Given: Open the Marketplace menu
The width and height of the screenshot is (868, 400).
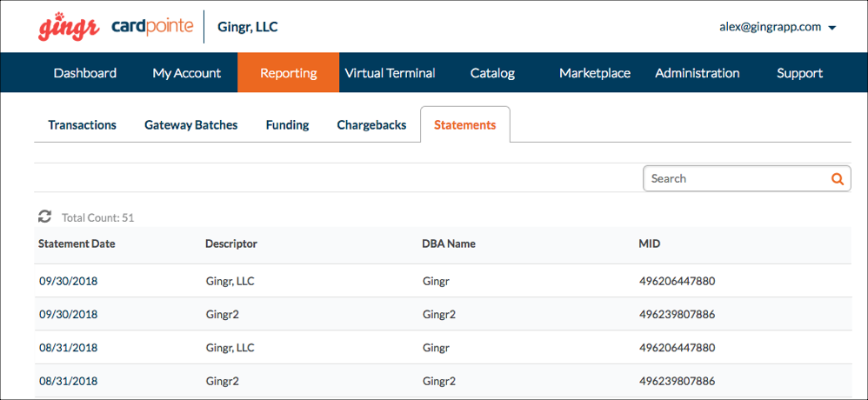Looking at the screenshot, I should [x=595, y=73].
